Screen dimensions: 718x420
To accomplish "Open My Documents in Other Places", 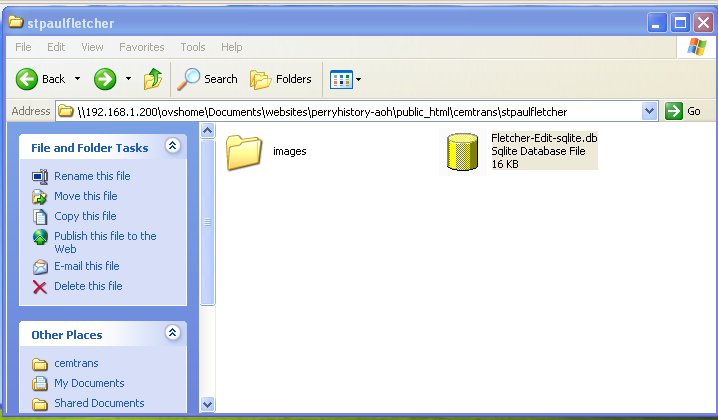I will click(x=89, y=383).
